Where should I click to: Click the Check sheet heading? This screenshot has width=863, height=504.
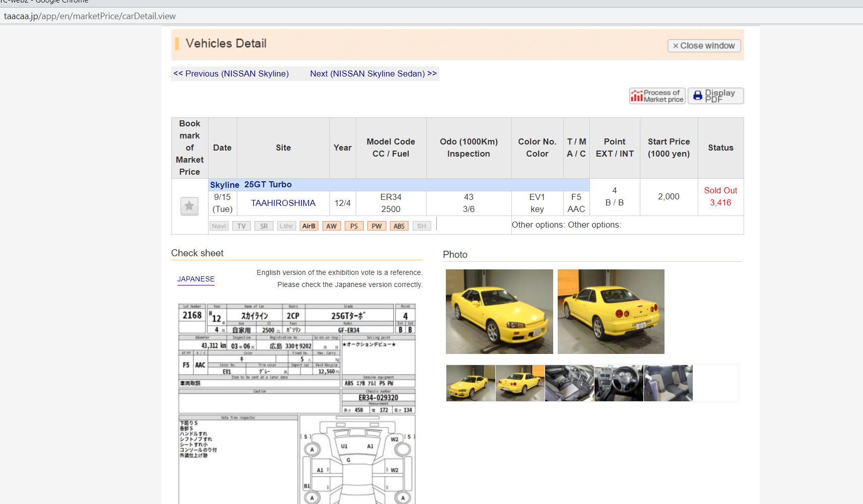click(x=197, y=253)
